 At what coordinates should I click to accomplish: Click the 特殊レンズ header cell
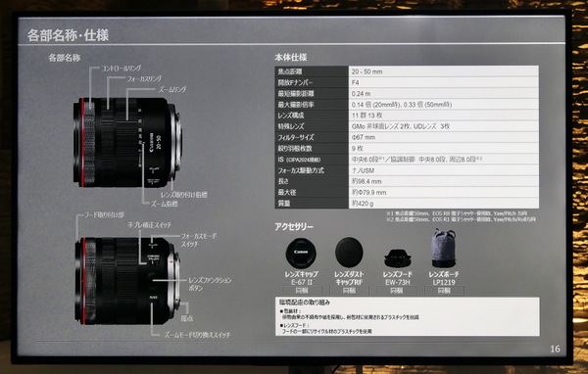click(312, 126)
